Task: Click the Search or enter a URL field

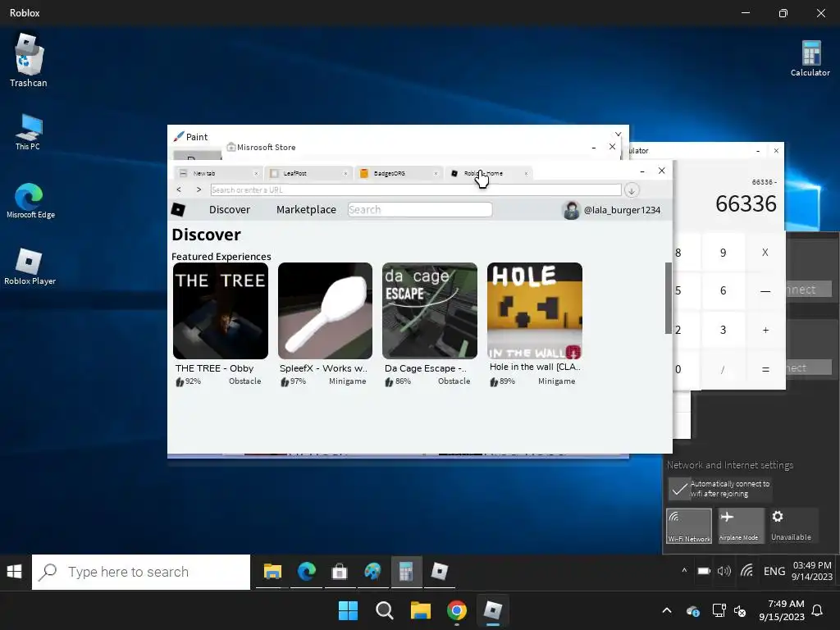Action: pyautogui.click(x=416, y=189)
